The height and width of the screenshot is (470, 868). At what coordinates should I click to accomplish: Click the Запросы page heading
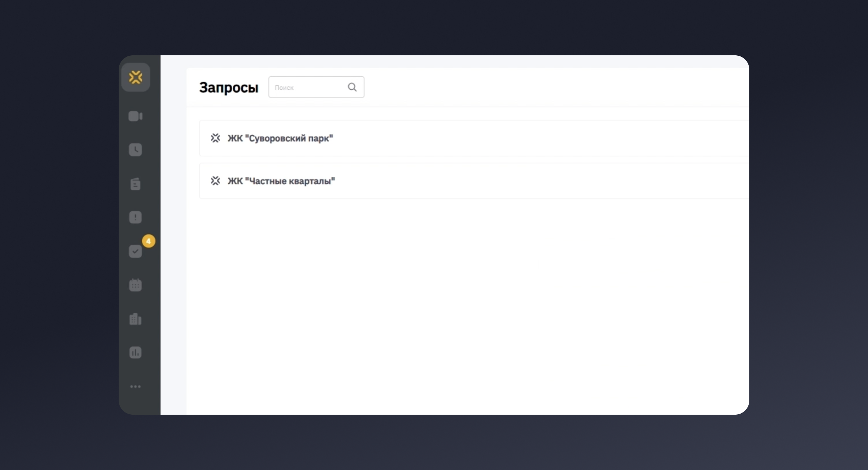point(229,87)
